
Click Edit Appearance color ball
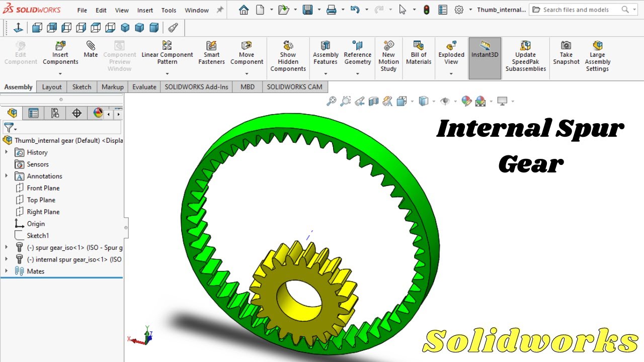[466, 101]
